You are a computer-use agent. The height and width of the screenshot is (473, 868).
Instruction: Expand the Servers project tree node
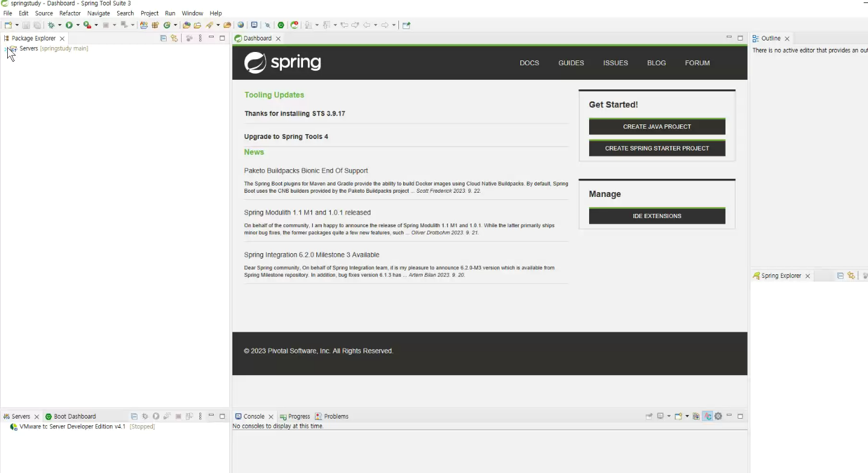pos(5,48)
